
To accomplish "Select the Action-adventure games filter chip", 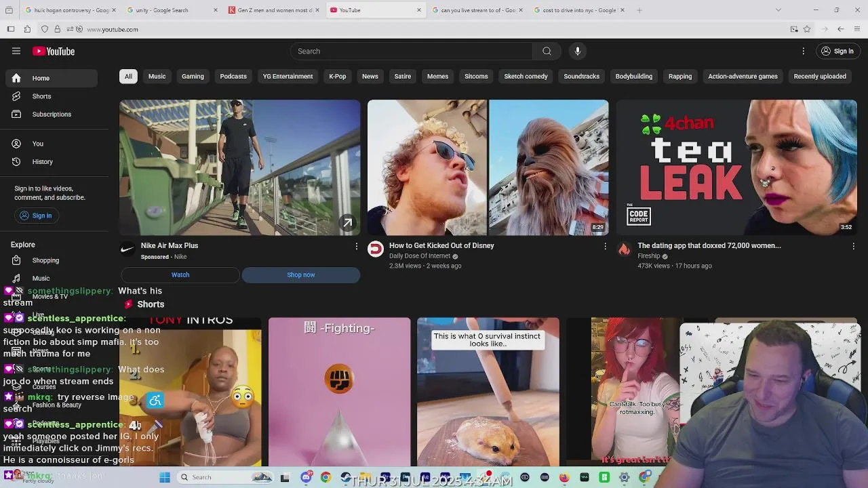I will pos(743,76).
